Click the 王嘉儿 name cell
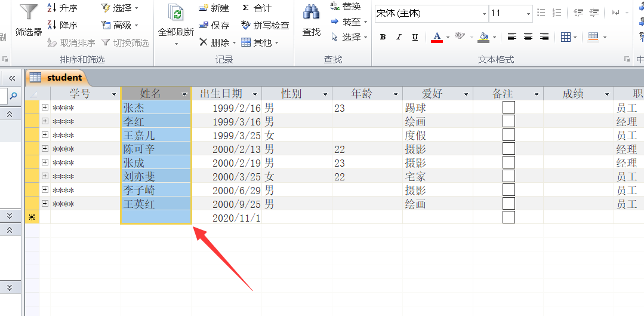Viewport: 644px width, 316px height. (155, 135)
